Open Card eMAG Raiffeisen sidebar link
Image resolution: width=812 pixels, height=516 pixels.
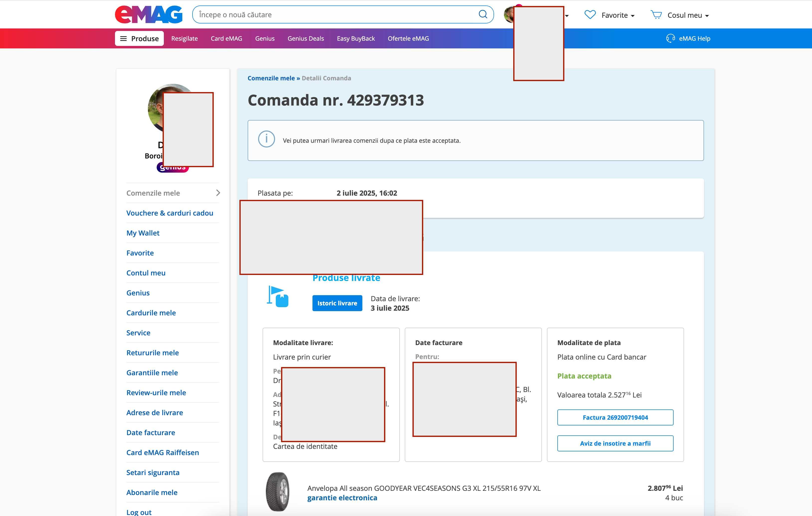pyautogui.click(x=163, y=453)
